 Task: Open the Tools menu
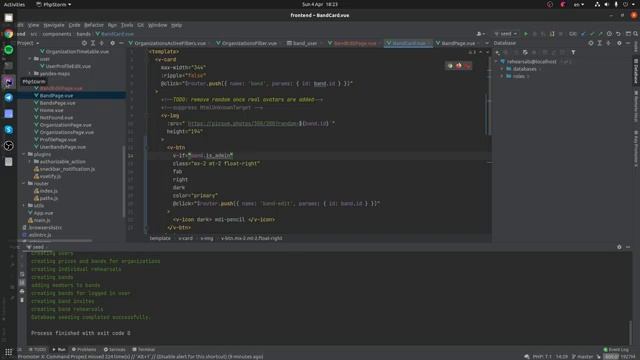(x=127, y=25)
